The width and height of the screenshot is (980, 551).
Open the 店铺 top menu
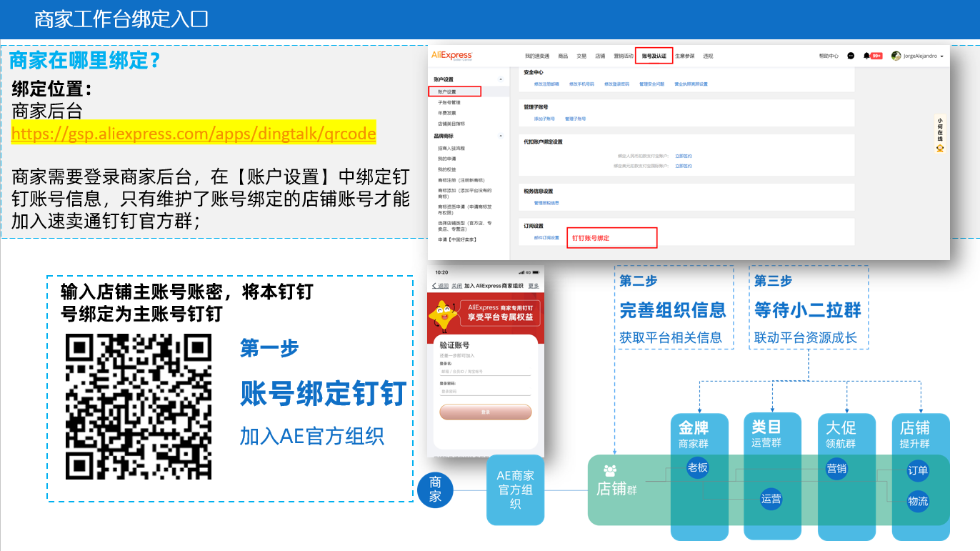pyautogui.click(x=600, y=56)
